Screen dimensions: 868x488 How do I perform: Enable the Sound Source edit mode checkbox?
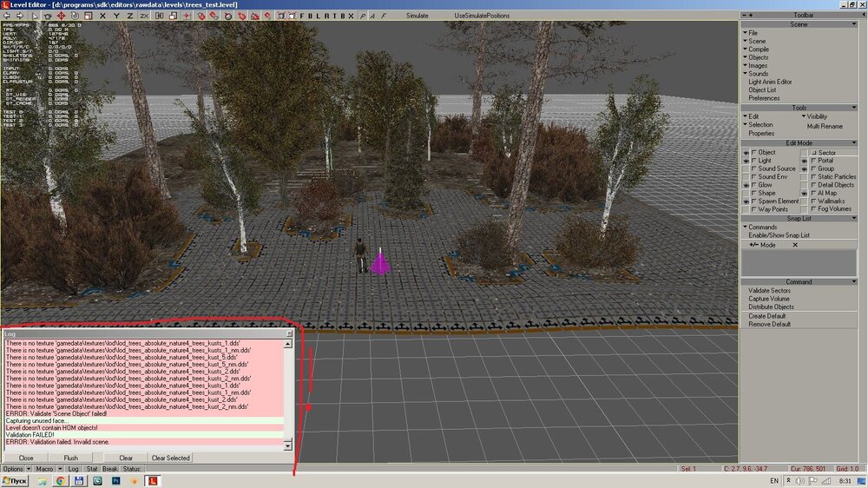click(x=754, y=168)
